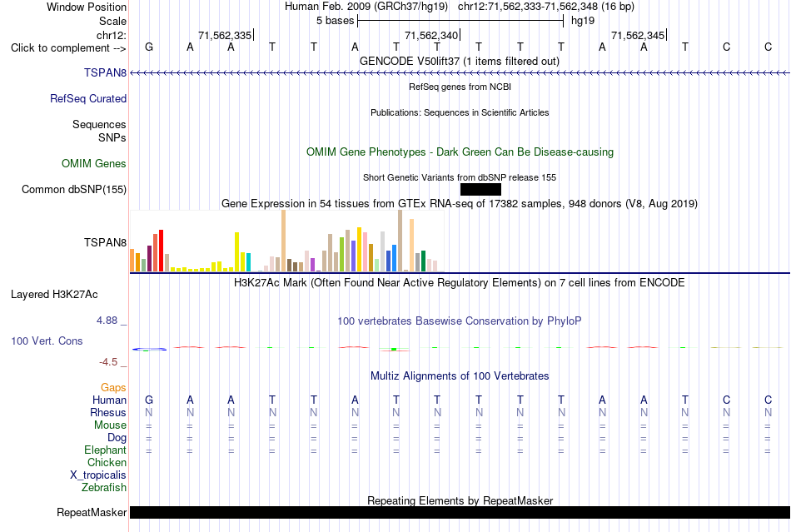Screen dimensions: 791x532
Task: Click the OMIM Gene Phenotypes green title
Action: [x=460, y=152]
